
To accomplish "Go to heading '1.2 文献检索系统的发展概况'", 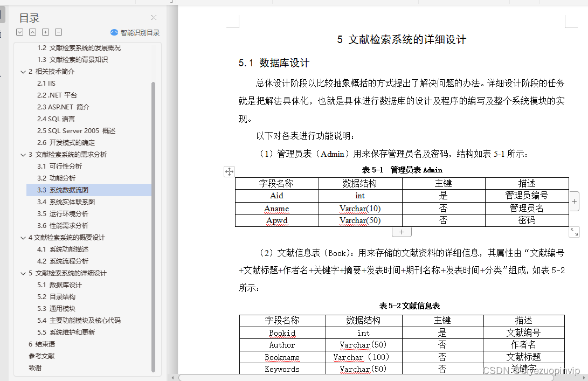I will [x=79, y=48].
